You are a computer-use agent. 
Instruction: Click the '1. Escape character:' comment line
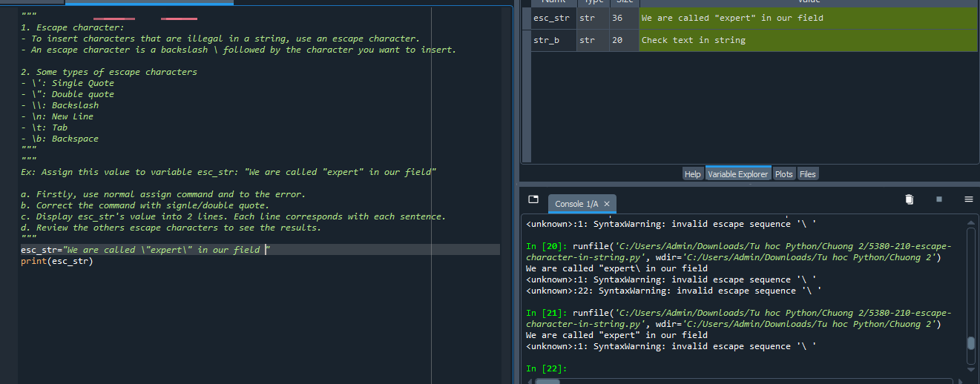point(73,27)
